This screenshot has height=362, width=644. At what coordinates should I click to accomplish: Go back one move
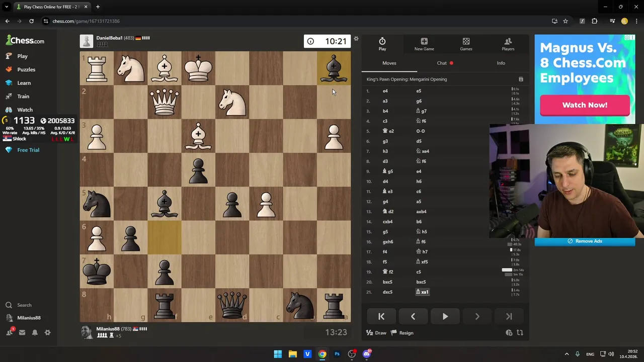tap(413, 316)
